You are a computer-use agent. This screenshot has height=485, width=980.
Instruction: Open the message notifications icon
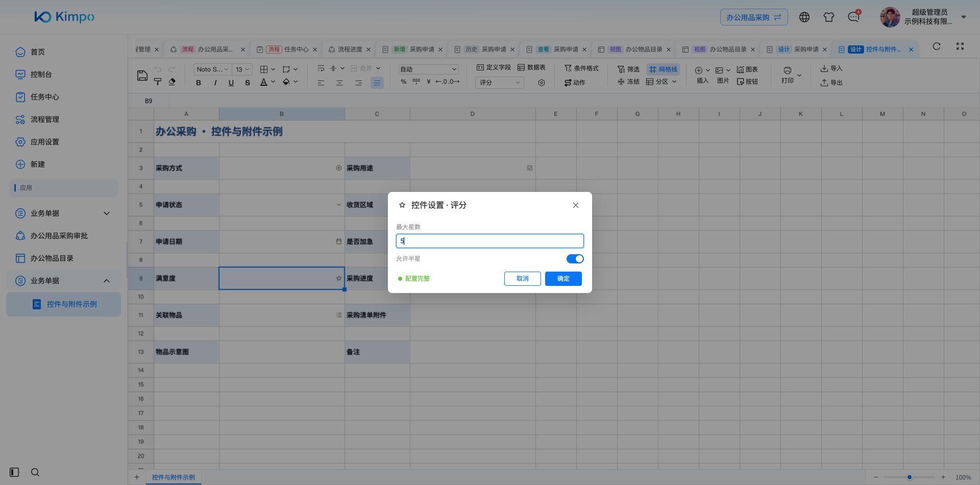pos(853,17)
